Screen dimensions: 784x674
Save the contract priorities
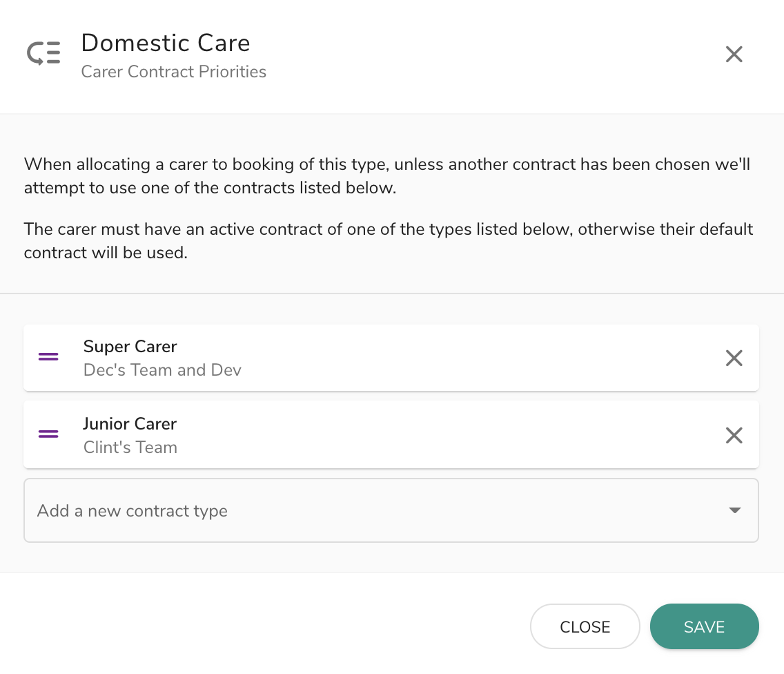pyautogui.click(x=704, y=626)
